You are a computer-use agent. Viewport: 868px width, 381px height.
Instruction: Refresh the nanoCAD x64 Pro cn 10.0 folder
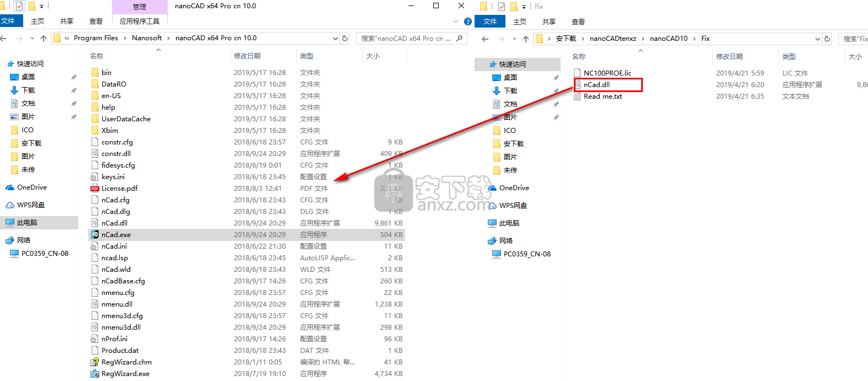pyautogui.click(x=345, y=39)
